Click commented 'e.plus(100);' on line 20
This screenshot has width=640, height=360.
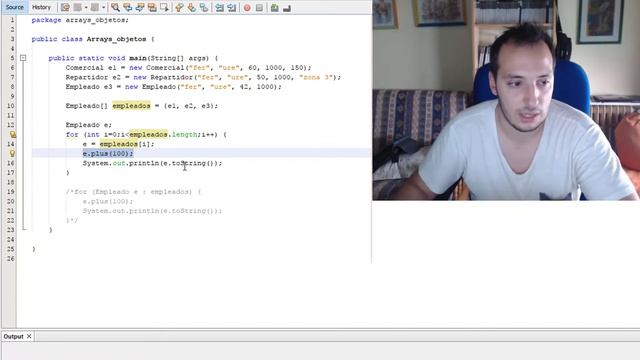click(x=108, y=201)
